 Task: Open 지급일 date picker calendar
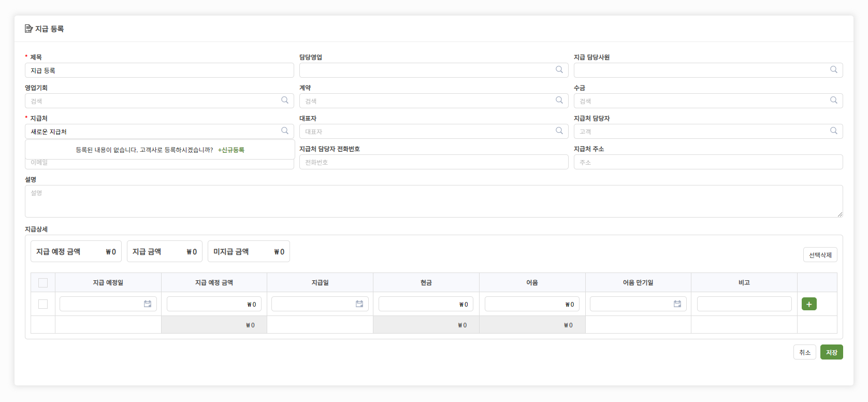point(359,304)
